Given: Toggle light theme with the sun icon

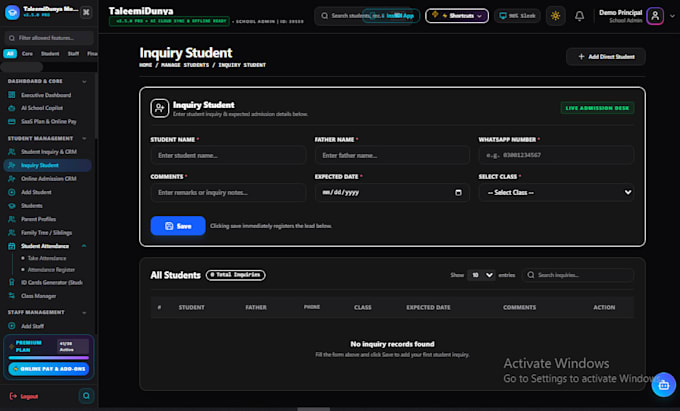Looking at the screenshot, I should pyautogui.click(x=555, y=16).
